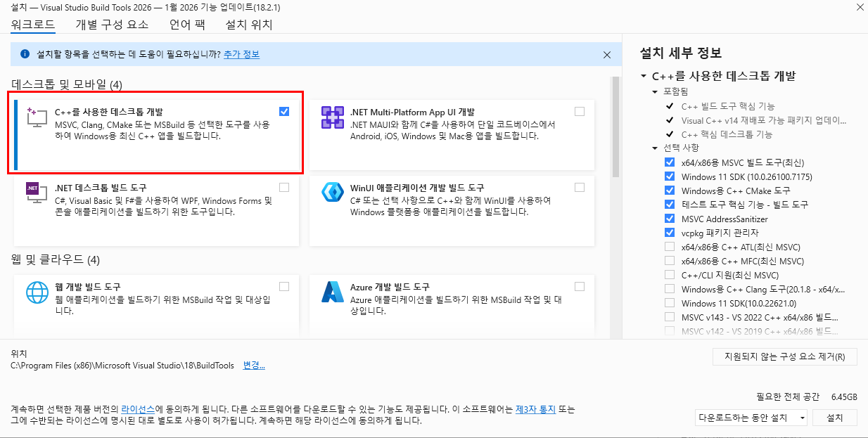
Task: Collapse the 포함됨 section
Action: 656,92
